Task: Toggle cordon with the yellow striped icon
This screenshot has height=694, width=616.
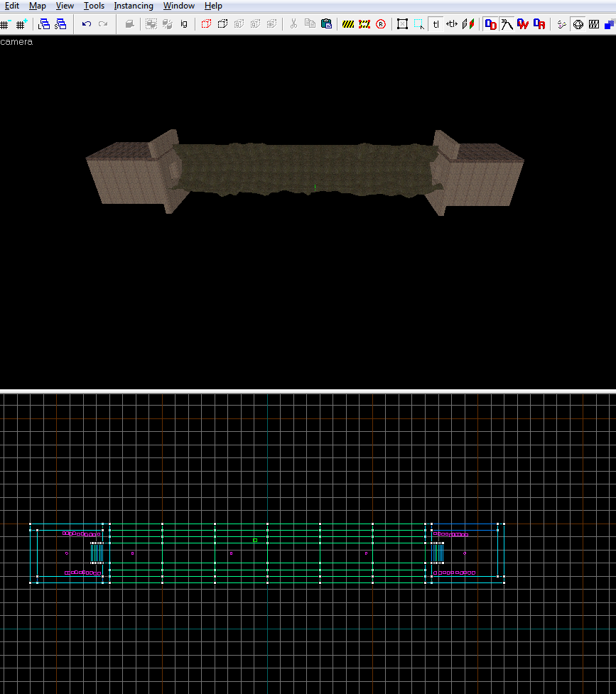Action: coord(348,24)
